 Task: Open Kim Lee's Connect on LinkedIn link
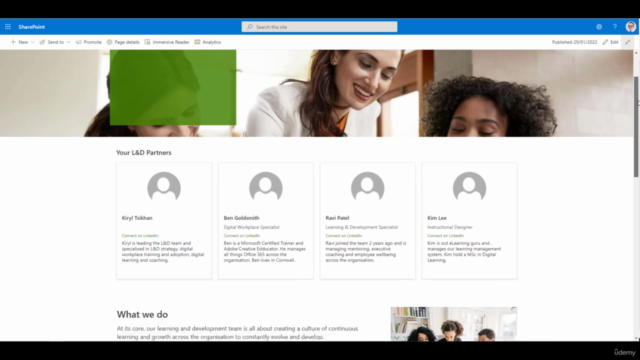click(445, 236)
